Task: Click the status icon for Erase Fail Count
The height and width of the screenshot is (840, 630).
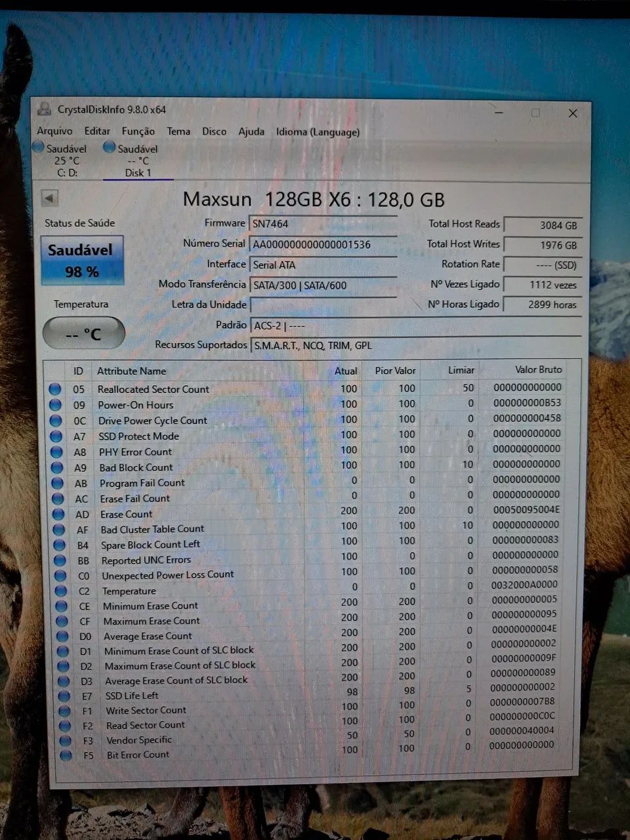Action: (58, 499)
